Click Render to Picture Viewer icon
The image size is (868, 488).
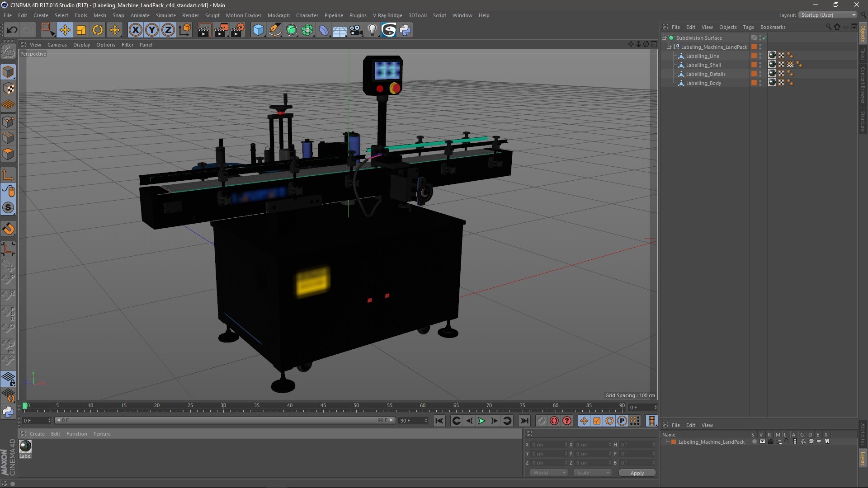tap(221, 30)
